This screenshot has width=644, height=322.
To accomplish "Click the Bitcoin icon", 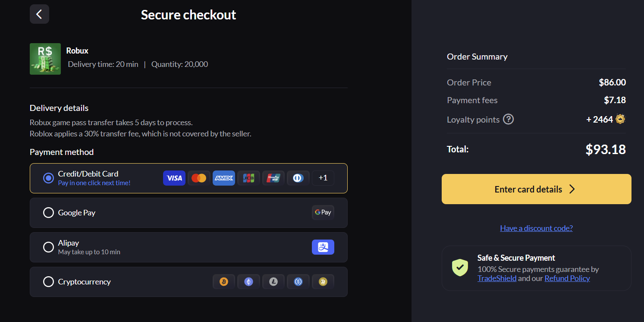I will [x=223, y=282].
